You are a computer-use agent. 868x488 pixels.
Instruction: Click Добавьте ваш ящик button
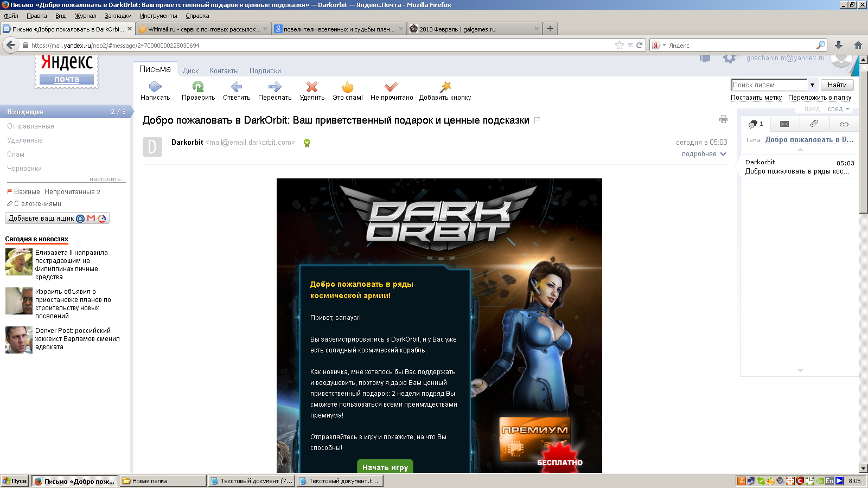pos(58,218)
